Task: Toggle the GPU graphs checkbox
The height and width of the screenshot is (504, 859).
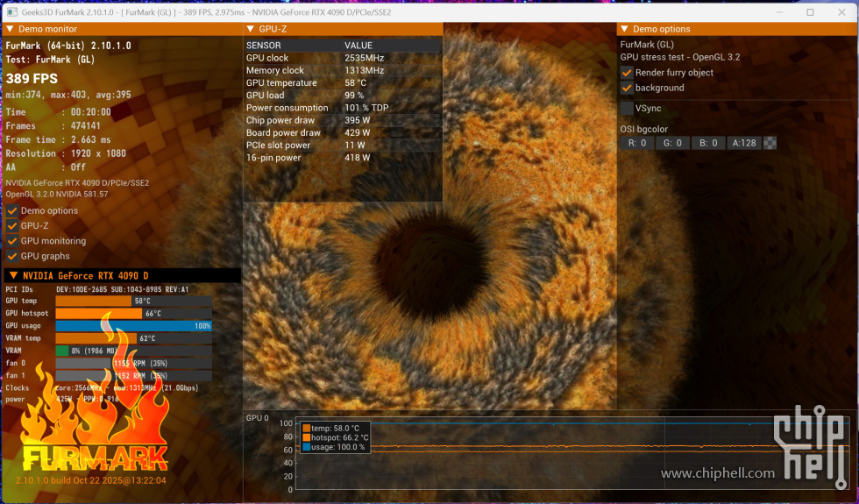Action: pyautogui.click(x=12, y=256)
